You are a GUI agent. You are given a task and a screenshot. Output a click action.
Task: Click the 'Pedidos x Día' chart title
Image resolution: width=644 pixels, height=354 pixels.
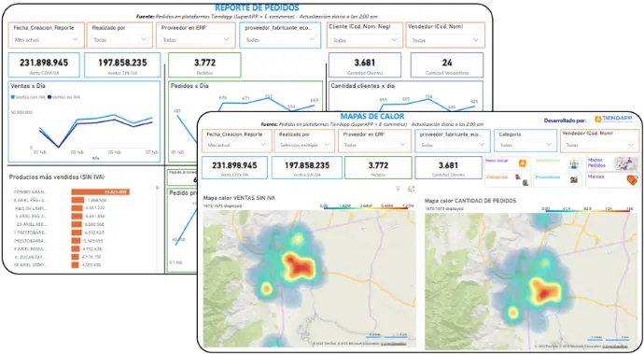click(189, 86)
